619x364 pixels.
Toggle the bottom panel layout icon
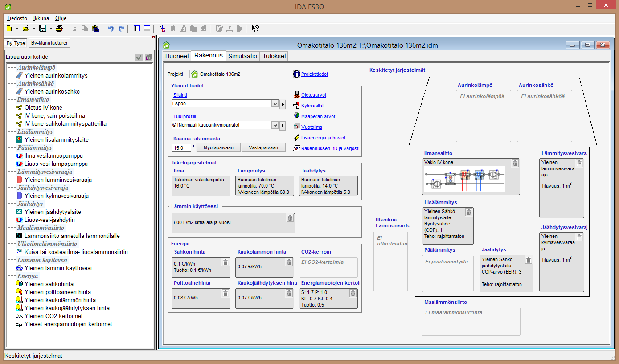pyautogui.click(x=147, y=29)
